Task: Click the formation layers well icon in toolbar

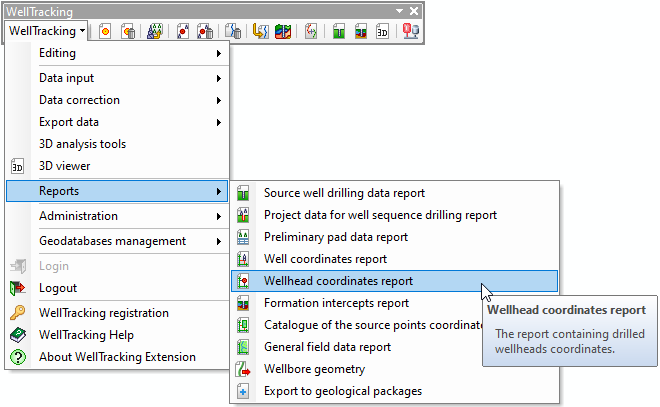Action: (361, 31)
